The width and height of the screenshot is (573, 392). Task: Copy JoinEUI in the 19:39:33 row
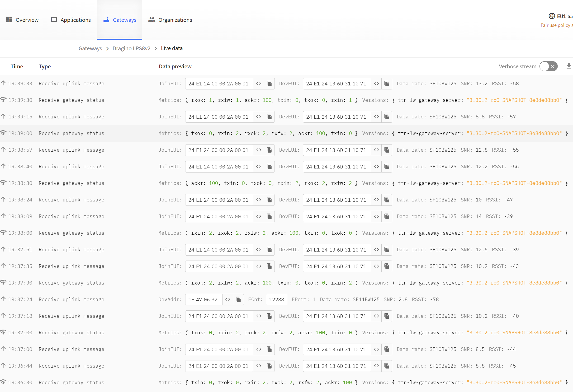[x=269, y=84]
